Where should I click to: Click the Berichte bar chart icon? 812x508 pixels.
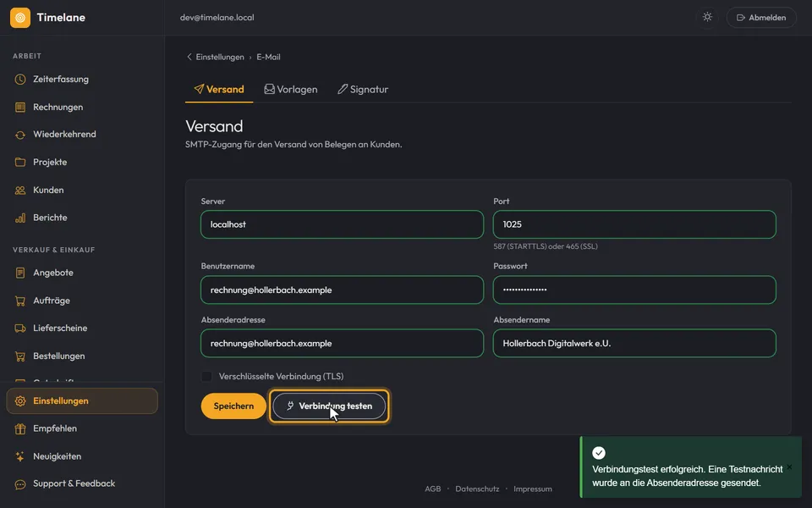(20, 218)
